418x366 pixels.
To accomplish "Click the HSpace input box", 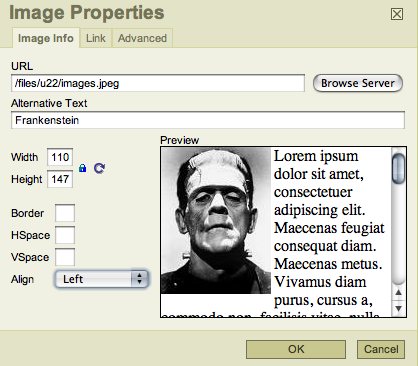I will [x=65, y=235].
